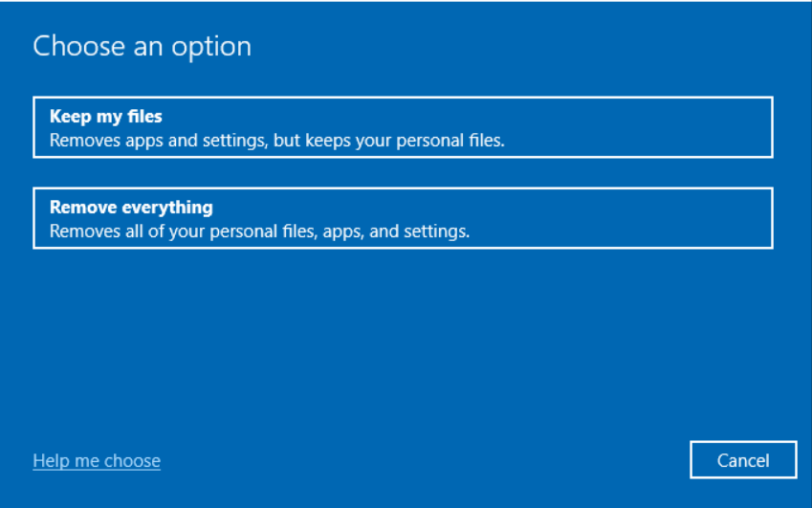
Task: Get guidance via Help me choose
Action: click(97, 461)
